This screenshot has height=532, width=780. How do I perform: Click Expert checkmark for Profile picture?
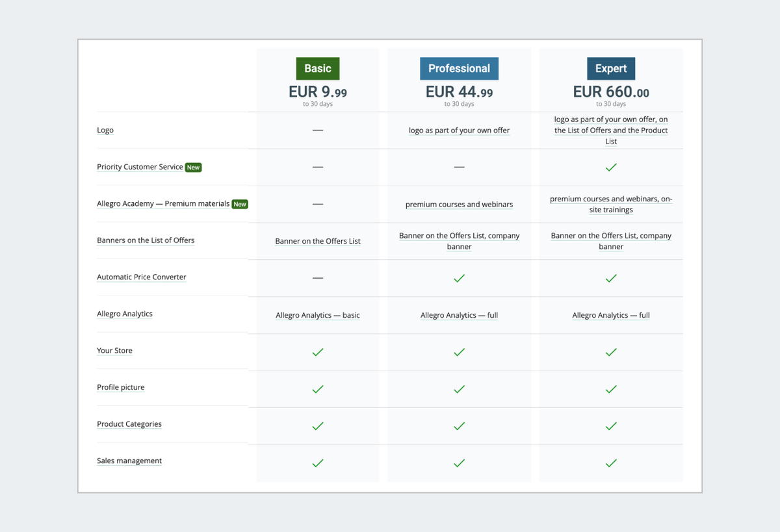pos(611,389)
